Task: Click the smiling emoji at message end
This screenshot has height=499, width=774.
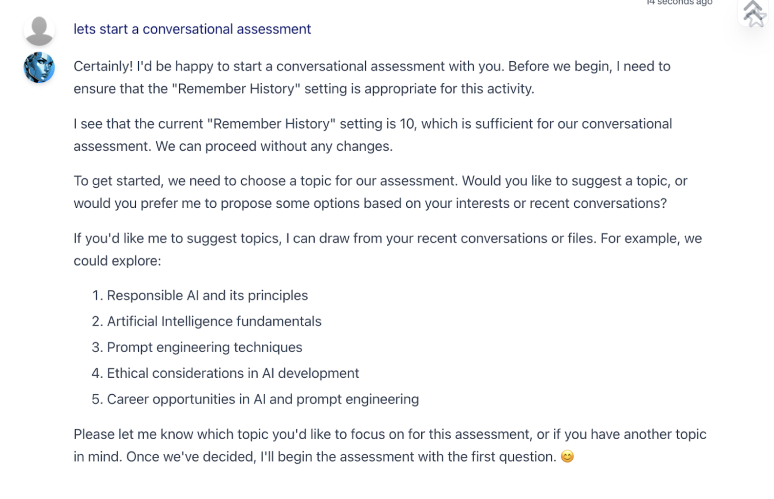Action: coord(567,457)
